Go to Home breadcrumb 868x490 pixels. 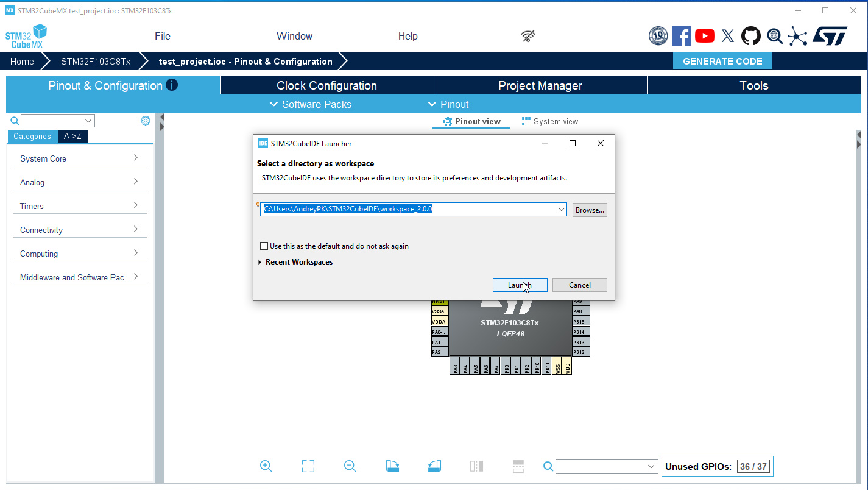point(22,61)
